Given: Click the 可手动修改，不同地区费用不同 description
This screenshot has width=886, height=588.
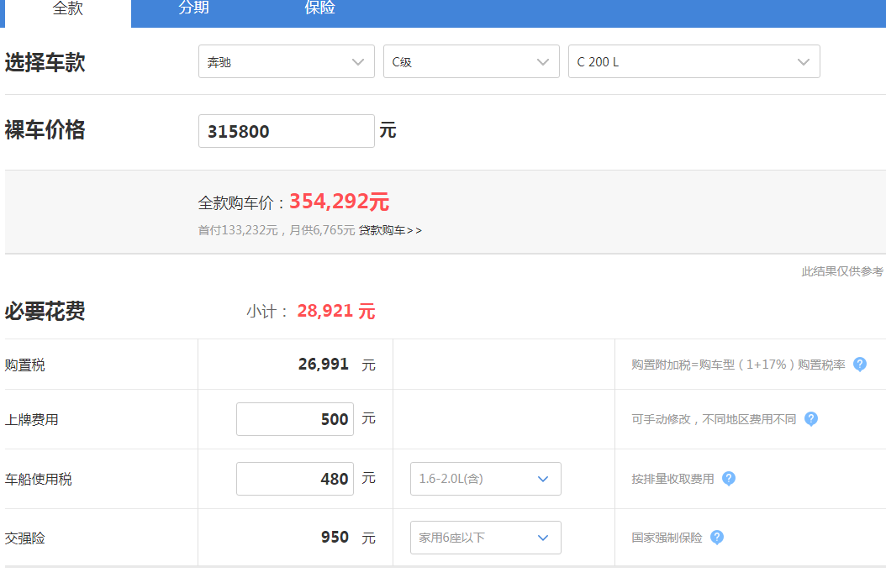Looking at the screenshot, I should [x=714, y=419].
